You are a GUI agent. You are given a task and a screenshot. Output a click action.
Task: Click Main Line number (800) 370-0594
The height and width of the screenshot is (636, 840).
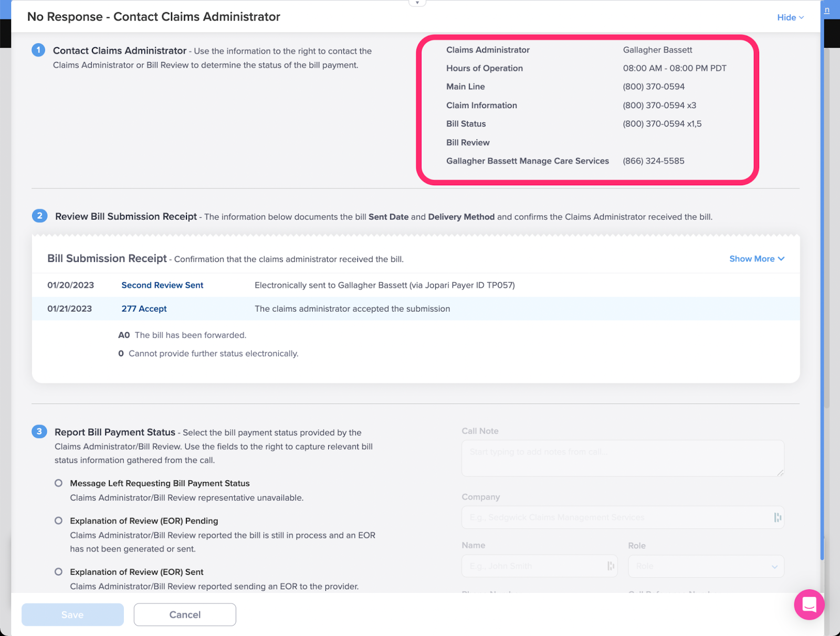[x=654, y=87]
